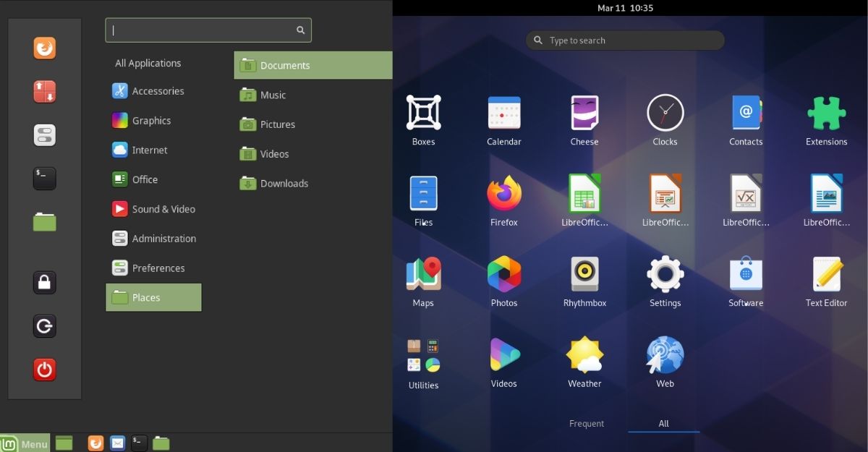Click the date and time in GNOME top bar

pos(625,8)
